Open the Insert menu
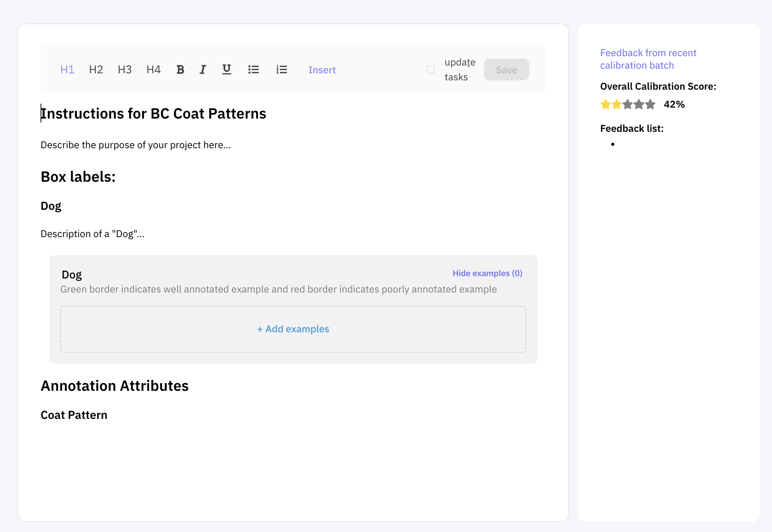This screenshot has height=532, width=772. 322,70
